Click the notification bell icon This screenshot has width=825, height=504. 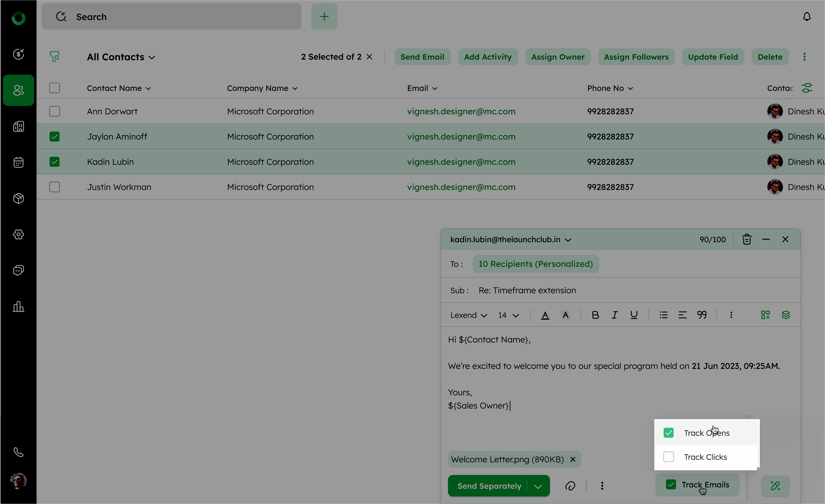coord(807,17)
